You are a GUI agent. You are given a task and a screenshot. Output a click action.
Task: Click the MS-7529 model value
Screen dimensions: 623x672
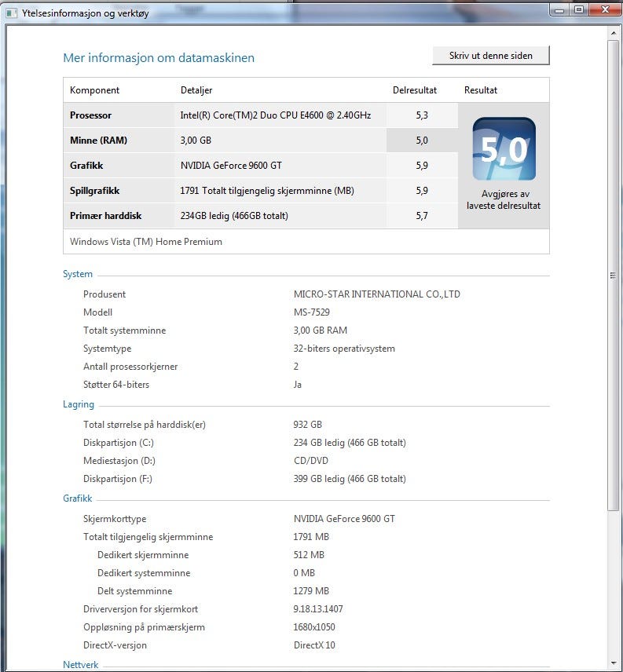click(x=312, y=312)
